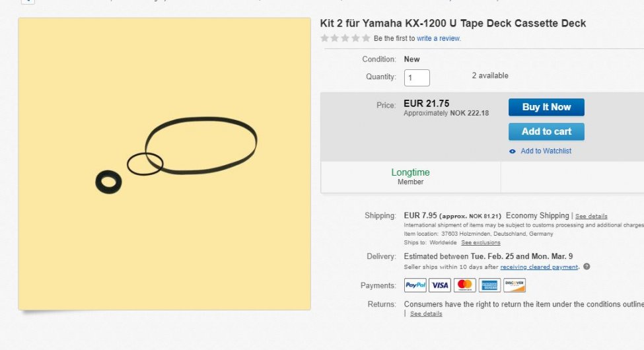Click the Quantity input field
Viewport: 644px width, 350px height.
tap(417, 78)
